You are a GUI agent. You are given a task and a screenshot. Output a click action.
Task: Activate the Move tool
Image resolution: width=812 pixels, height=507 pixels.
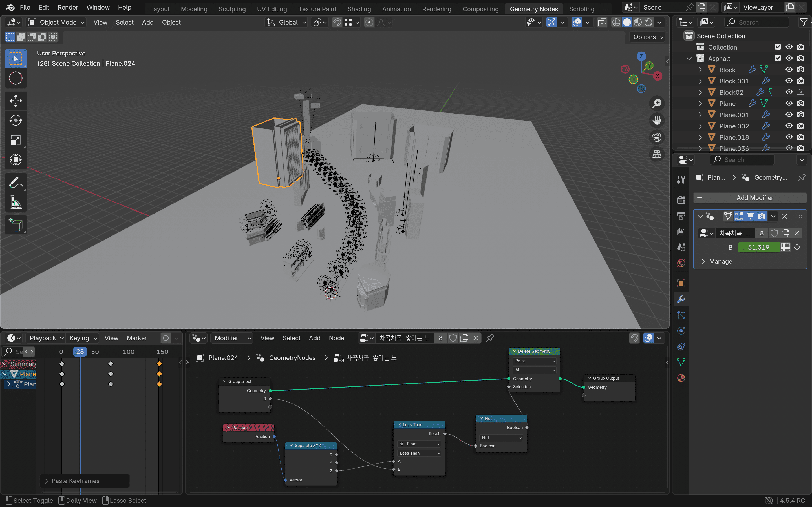click(x=16, y=101)
